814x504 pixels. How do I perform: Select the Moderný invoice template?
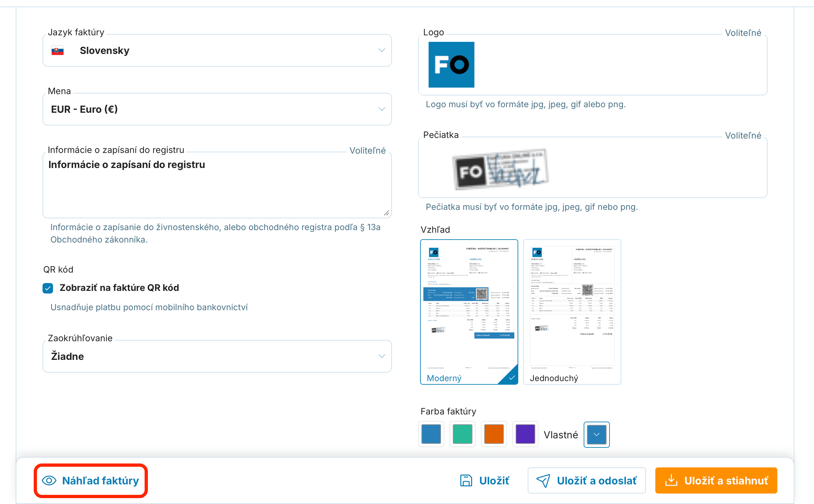(469, 312)
